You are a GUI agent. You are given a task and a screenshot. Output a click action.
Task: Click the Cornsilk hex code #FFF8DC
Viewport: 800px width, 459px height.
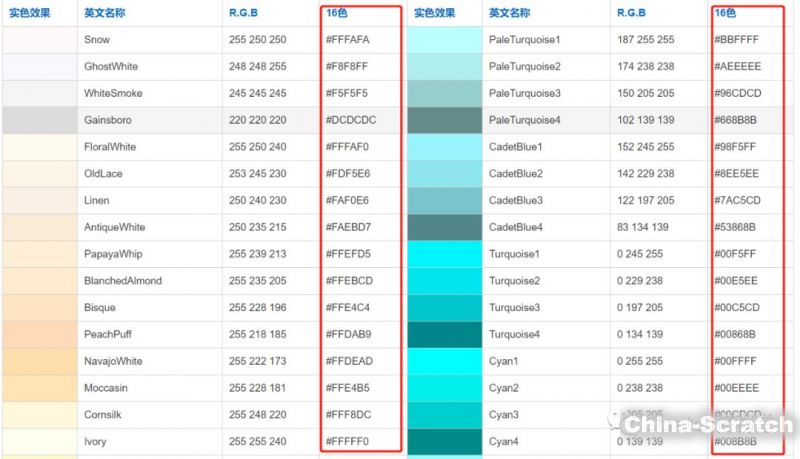click(x=348, y=415)
